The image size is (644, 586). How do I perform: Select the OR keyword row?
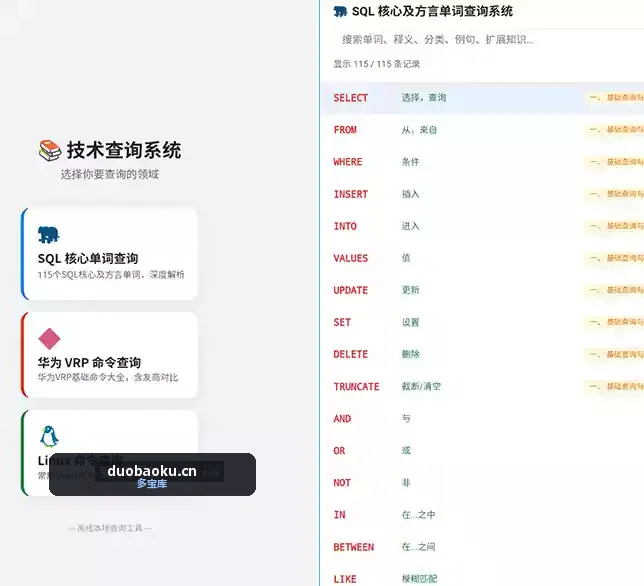pos(482,450)
